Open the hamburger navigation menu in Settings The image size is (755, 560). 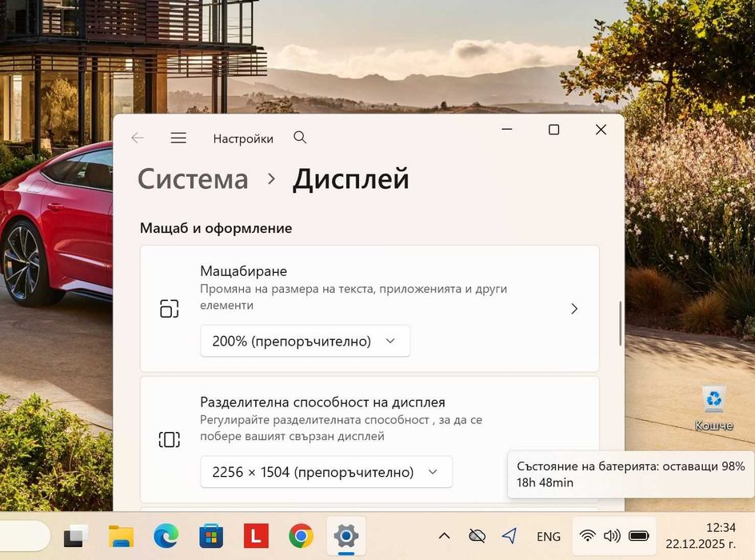178,138
